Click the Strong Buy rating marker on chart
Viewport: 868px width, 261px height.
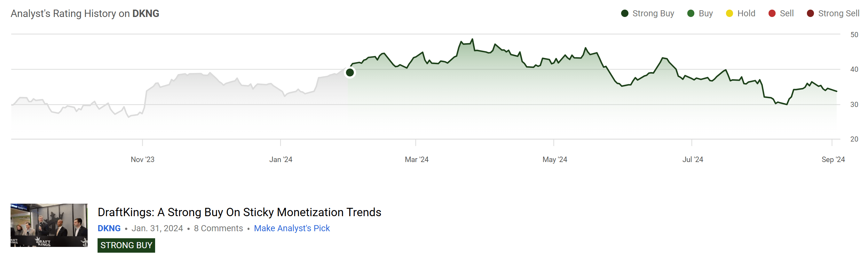coord(350,72)
